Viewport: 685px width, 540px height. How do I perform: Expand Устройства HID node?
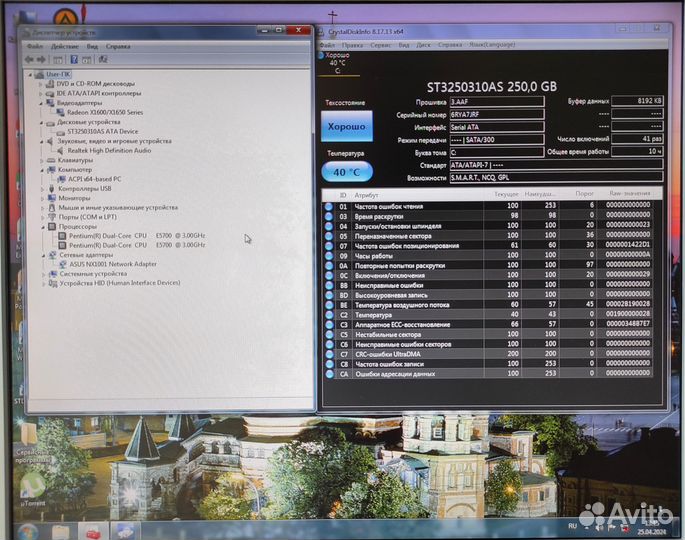click(44, 284)
